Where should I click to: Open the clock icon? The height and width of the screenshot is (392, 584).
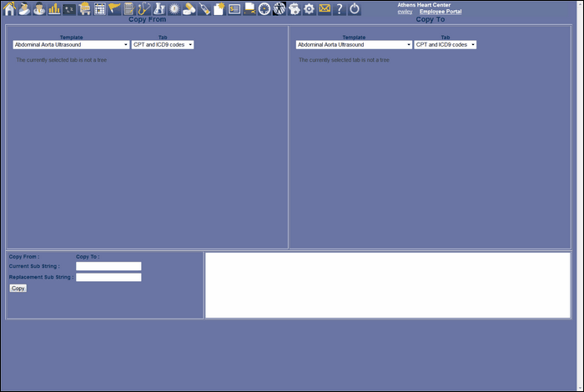(264, 8)
